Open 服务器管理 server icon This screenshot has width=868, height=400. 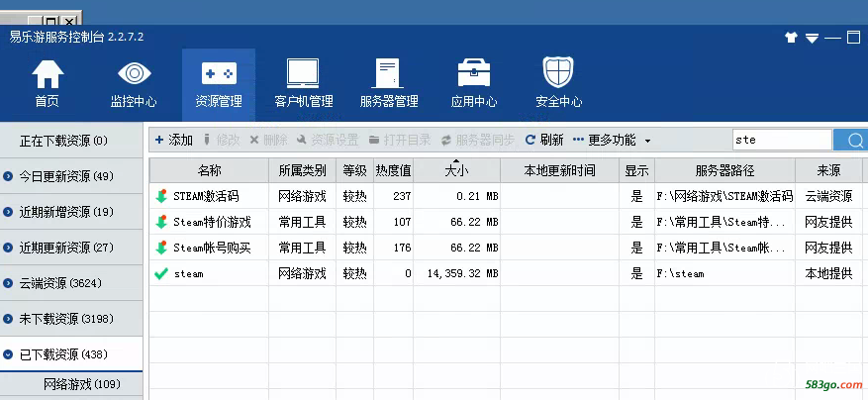point(388,73)
